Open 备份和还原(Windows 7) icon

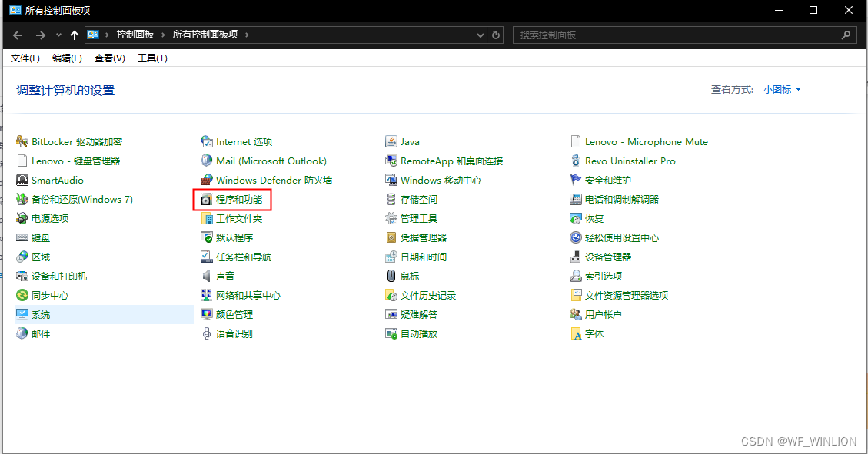22,199
